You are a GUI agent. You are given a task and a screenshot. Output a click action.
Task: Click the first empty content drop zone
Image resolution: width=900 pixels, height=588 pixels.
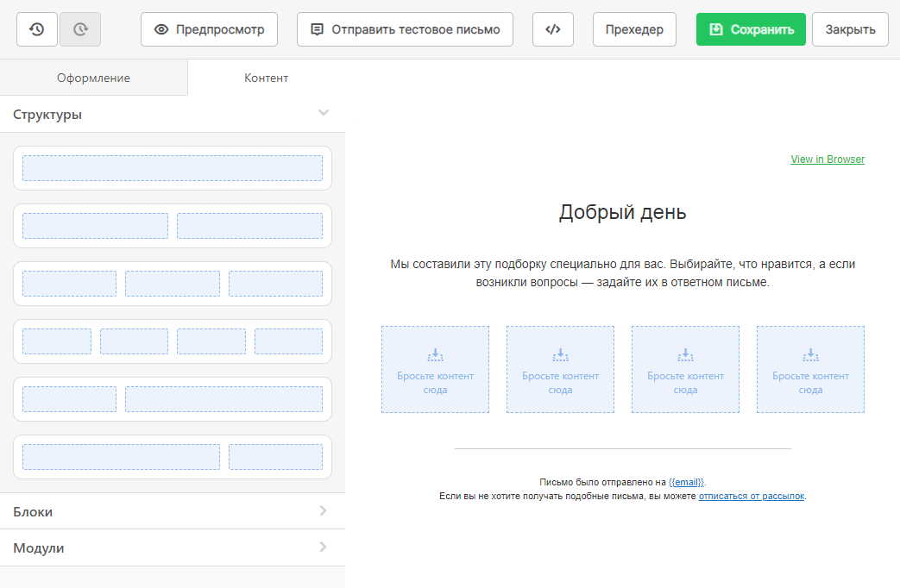(435, 369)
